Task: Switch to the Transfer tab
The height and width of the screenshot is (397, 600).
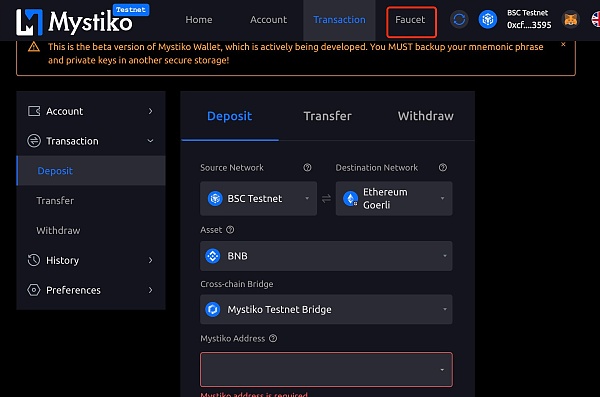Action: point(328,116)
